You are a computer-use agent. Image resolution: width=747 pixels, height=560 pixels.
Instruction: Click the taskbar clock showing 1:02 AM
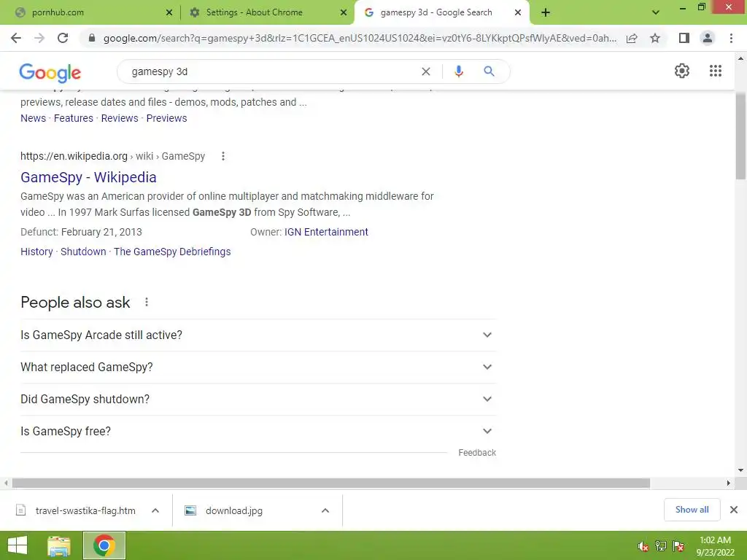pyautogui.click(x=715, y=546)
